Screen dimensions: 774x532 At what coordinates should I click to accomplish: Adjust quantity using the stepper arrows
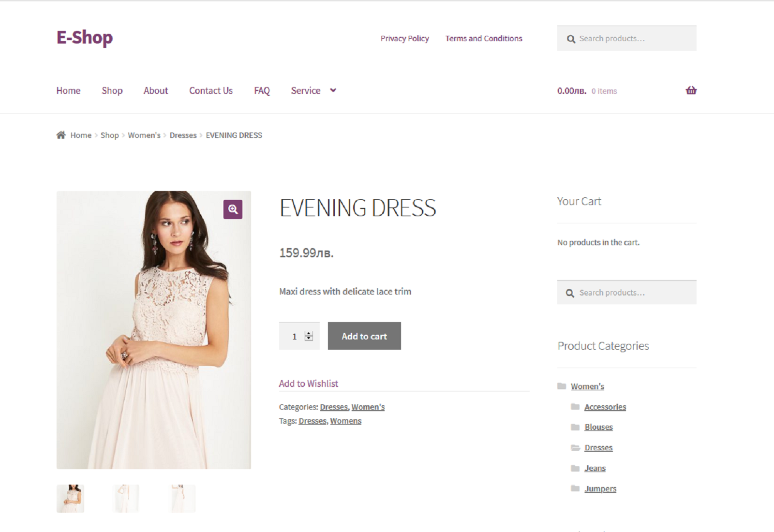[309, 336]
